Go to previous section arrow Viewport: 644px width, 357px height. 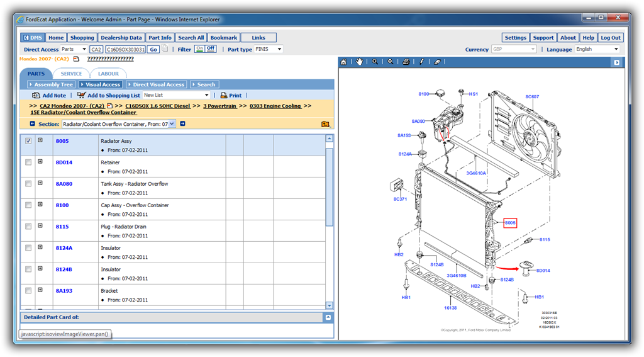point(33,123)
